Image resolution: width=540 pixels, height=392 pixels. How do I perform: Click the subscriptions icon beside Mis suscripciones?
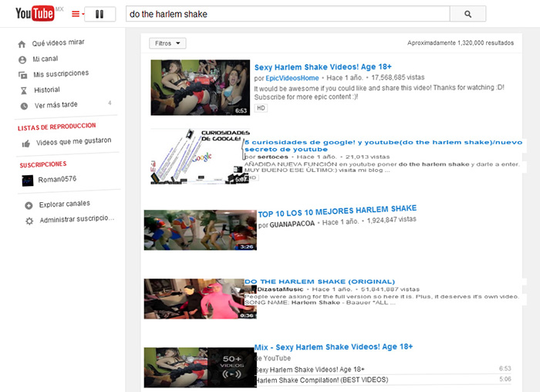pyautogui.click(x=22, y=75)
